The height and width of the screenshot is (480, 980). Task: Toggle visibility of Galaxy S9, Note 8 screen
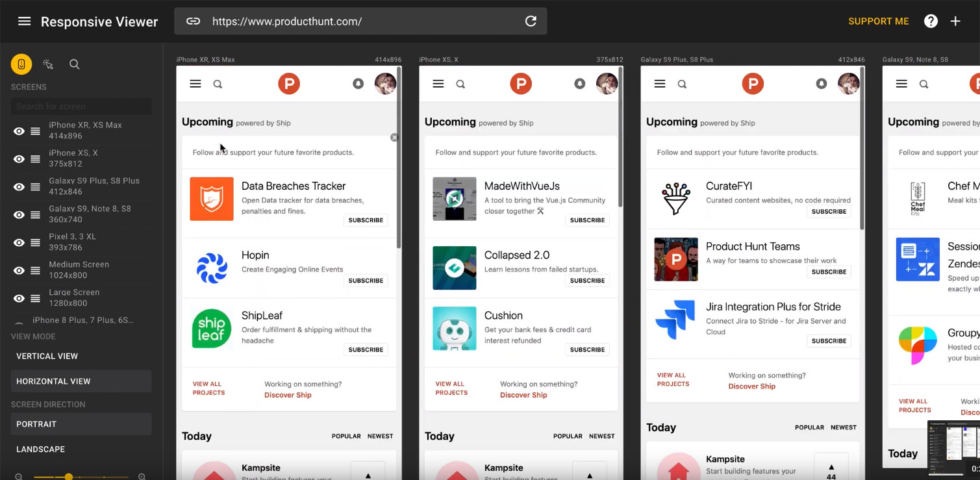pos(19,215)
